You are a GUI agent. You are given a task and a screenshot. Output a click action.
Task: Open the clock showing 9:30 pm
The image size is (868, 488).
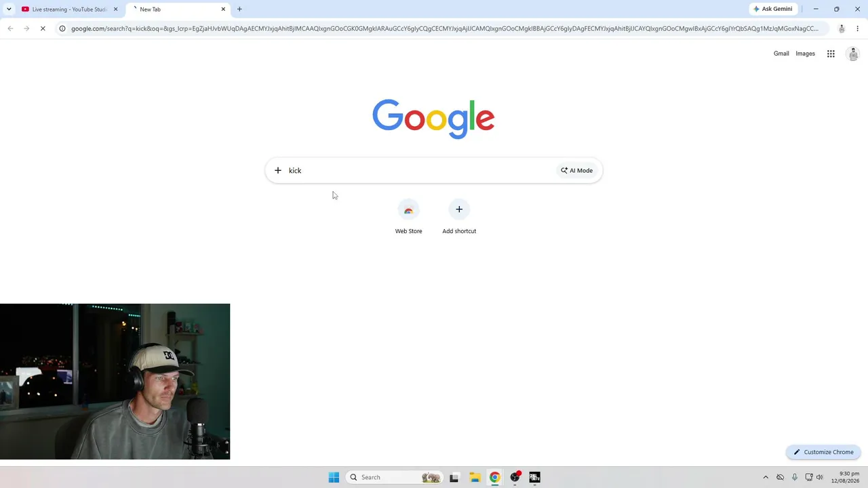coord(845,477)
